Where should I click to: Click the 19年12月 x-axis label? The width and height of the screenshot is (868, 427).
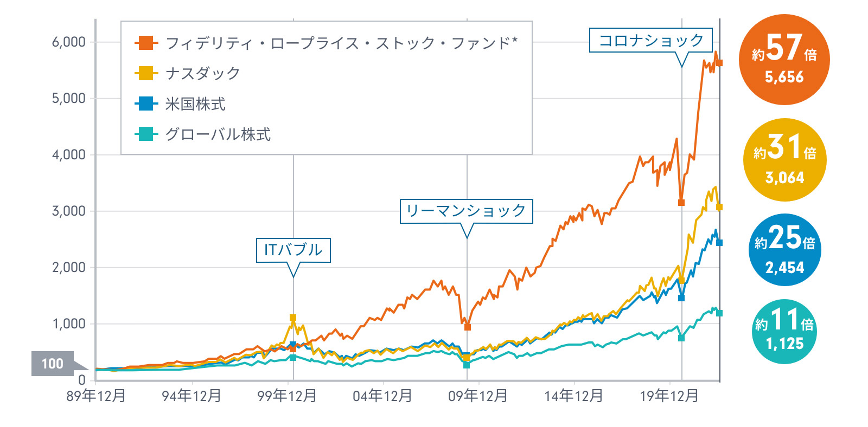coord(669,396)
